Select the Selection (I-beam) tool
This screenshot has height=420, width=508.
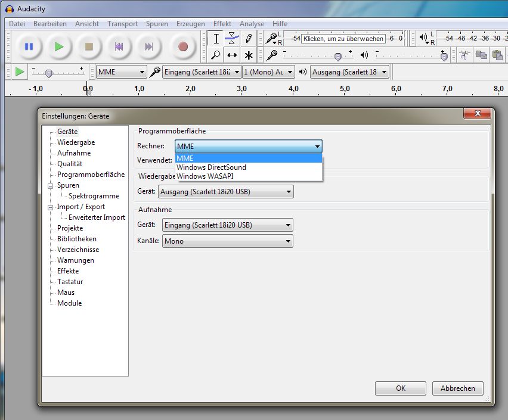[216, 39]
